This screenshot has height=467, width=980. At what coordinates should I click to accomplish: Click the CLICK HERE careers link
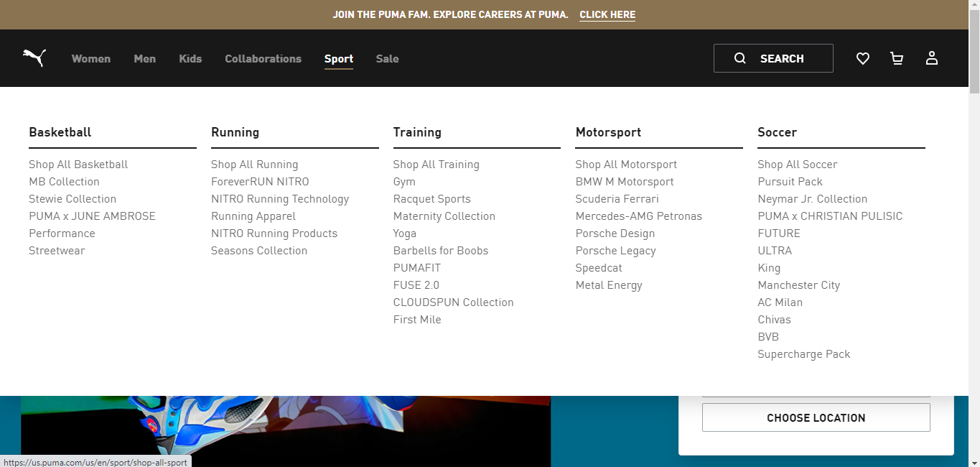pyautogui.click(x=607, y=14)
